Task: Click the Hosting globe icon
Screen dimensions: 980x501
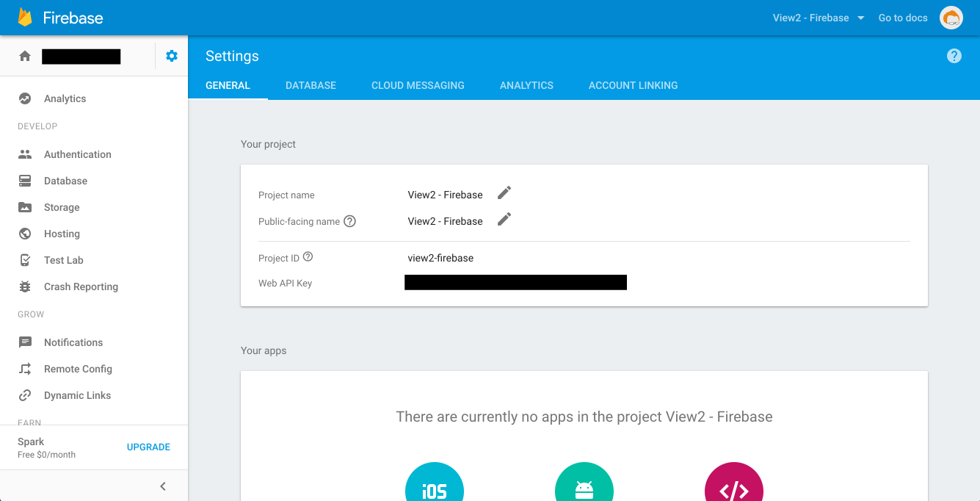Action: point(25,234)
